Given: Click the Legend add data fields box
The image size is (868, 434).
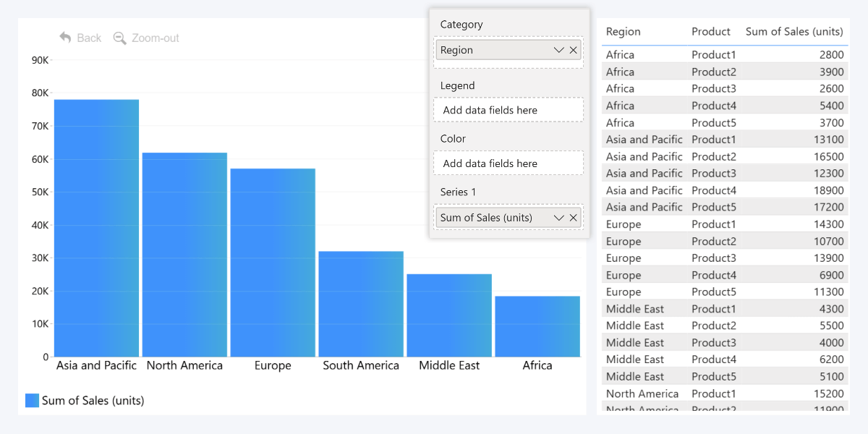Looking at the screenshot, I should click(508, 110).
